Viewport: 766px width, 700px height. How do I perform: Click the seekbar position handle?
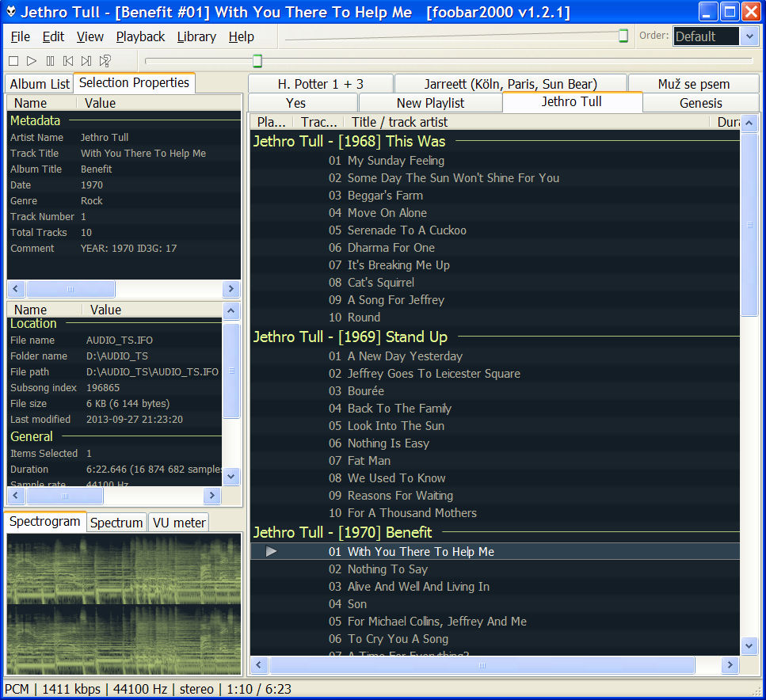257,61
